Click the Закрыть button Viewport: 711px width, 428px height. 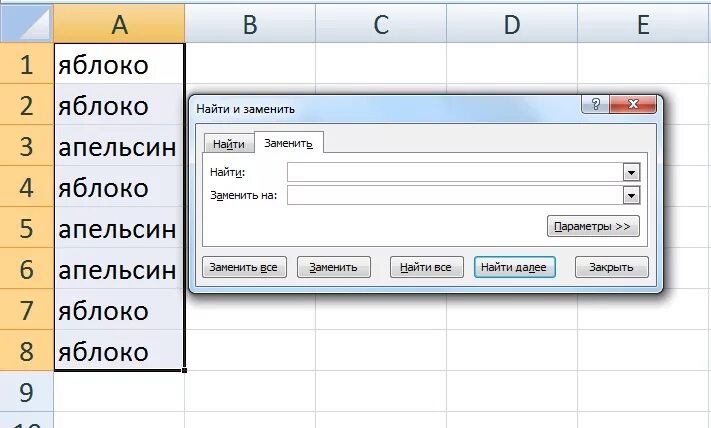pyautogui.click(x=611, y=267)
